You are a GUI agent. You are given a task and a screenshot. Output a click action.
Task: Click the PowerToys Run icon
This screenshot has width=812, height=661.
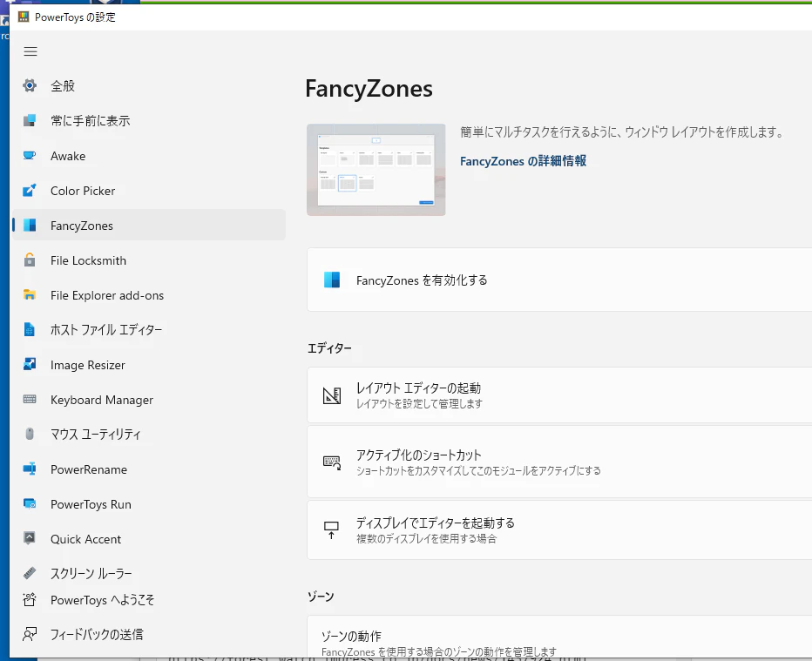tap(30, 503)
